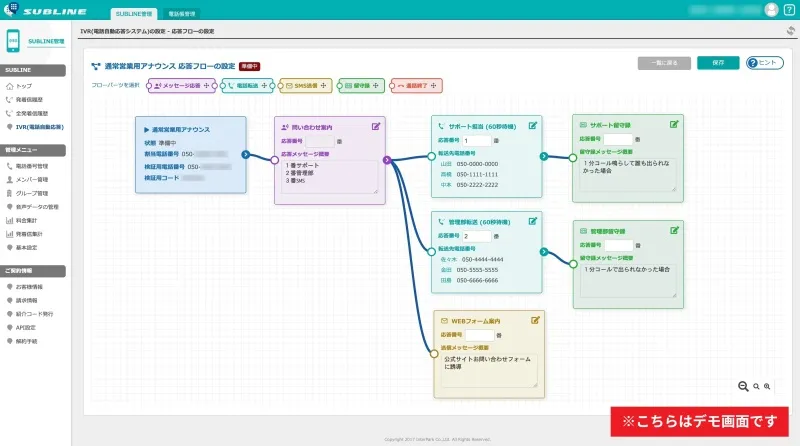Open 発着信集計 chart page
Image resolution: width=800 pixels, height=446 pixels.
24,234
